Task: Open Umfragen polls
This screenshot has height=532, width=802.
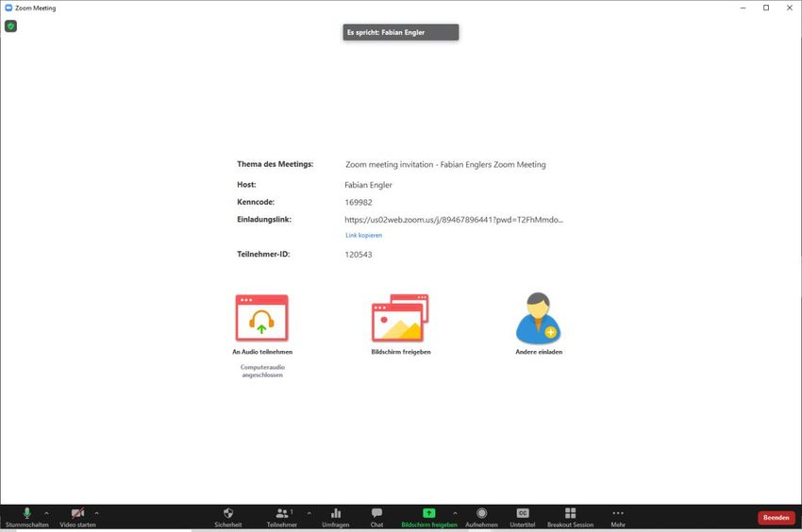Action: (x=336, y=517)
